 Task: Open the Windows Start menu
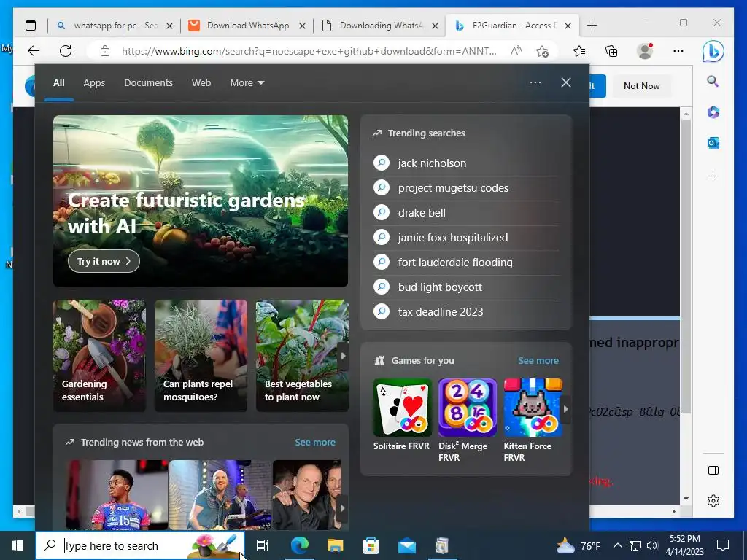18,545
